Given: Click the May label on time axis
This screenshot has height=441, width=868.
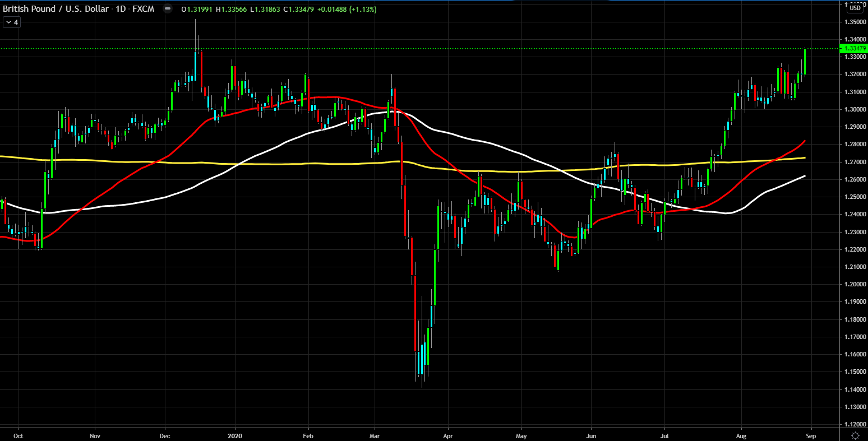Looking at the screenshot, I should (x=521, y=435).
